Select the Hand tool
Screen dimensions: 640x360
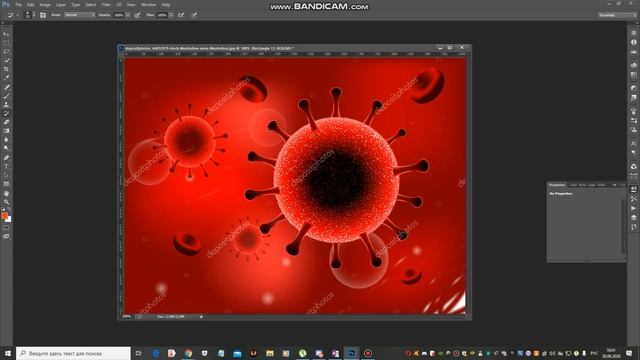[x=6, y=193]
